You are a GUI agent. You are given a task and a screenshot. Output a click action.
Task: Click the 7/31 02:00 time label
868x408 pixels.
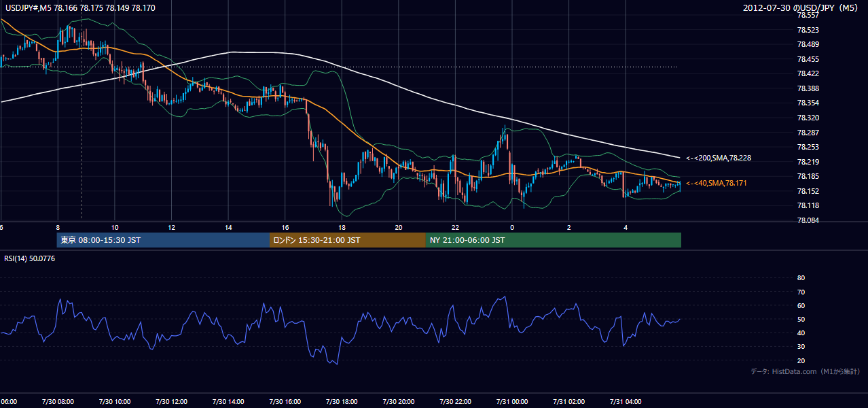click(568, 401)
